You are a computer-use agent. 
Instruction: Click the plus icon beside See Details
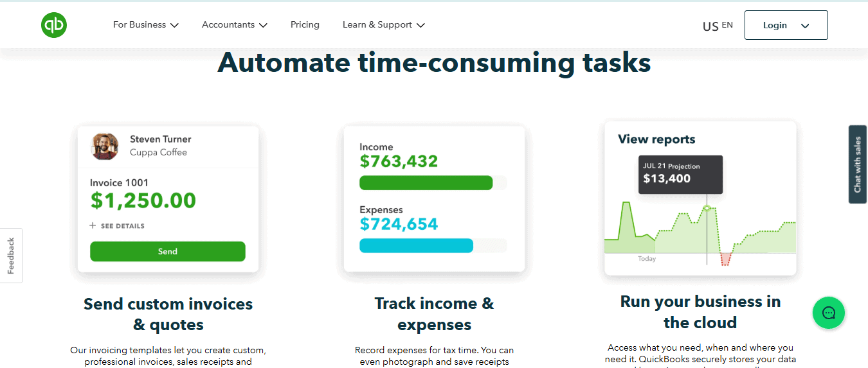[x=93, y=226]
